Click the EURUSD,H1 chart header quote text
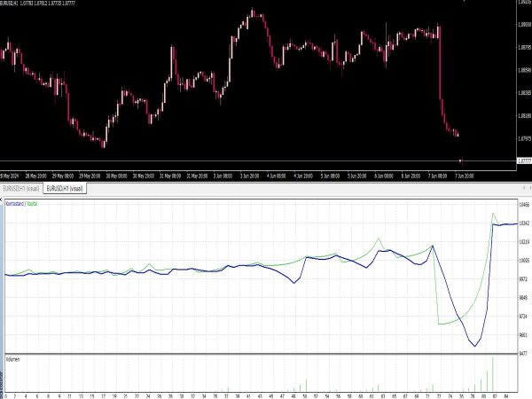The width and height of the screenshot is (532, 399). click(x=37, y=3)
